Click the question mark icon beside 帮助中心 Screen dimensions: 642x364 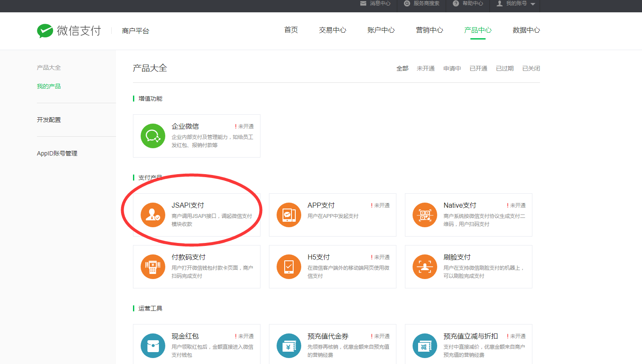point(456,3)
